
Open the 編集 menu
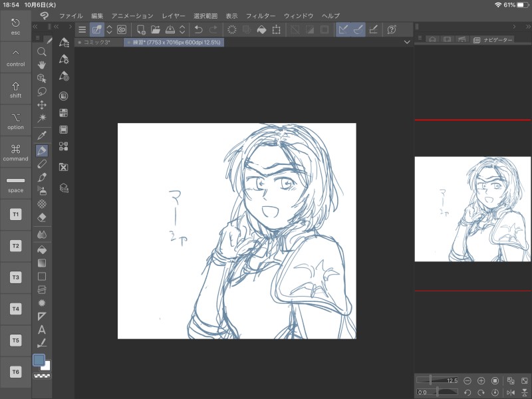97,15
